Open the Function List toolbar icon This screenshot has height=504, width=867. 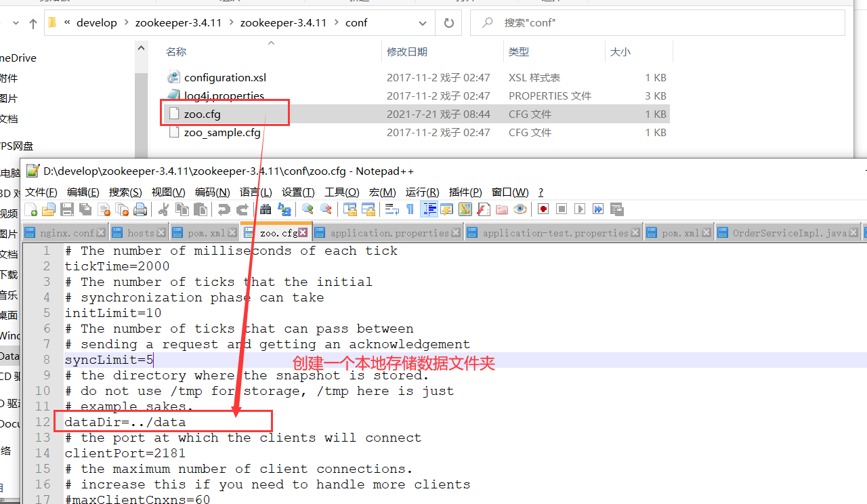(x=483, y=209)
